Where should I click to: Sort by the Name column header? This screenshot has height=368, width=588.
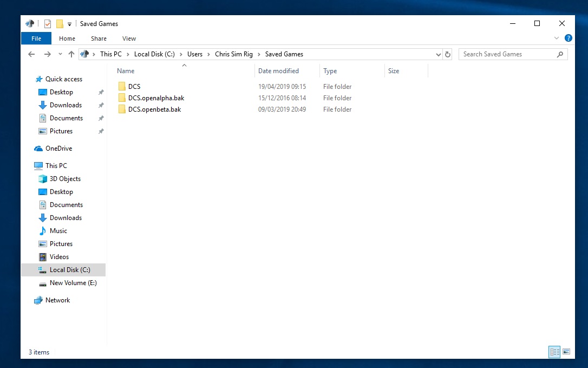126,71
